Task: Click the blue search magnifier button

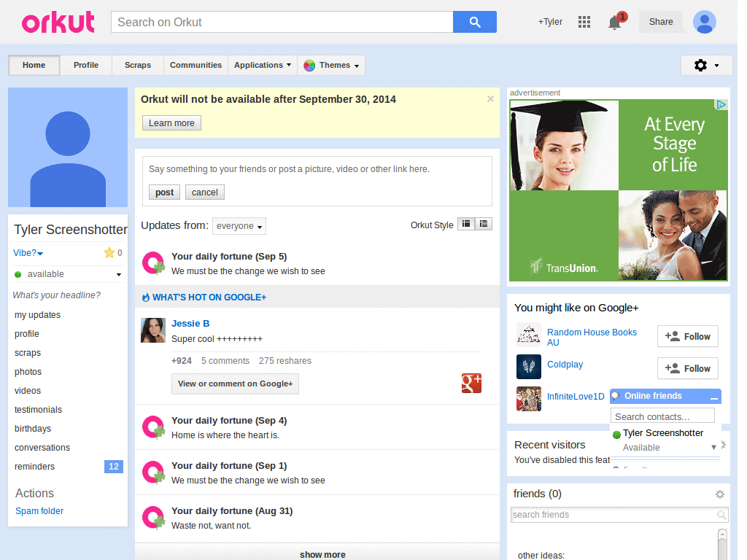Action: (x=474, y=22)
